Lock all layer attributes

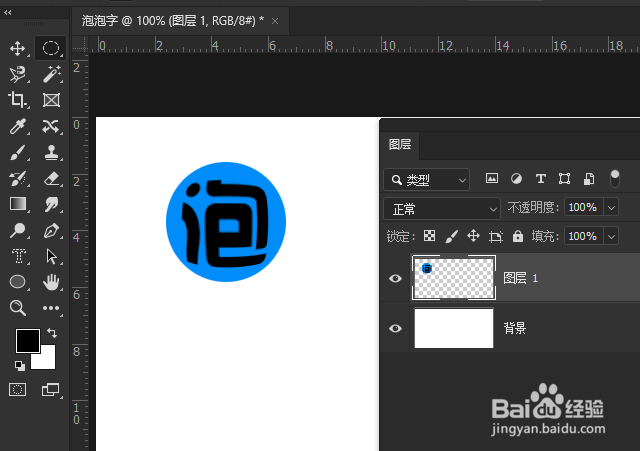coord(518,236)
